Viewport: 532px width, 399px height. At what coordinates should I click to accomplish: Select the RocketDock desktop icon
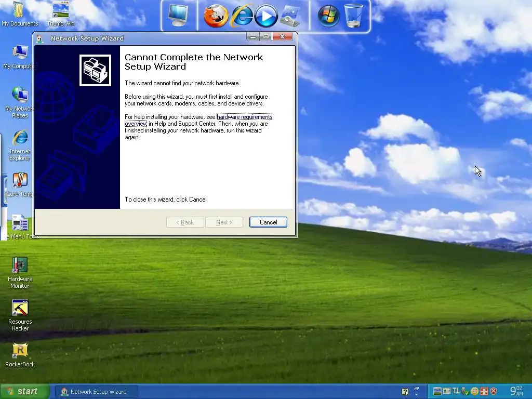[x=20, y=355]
